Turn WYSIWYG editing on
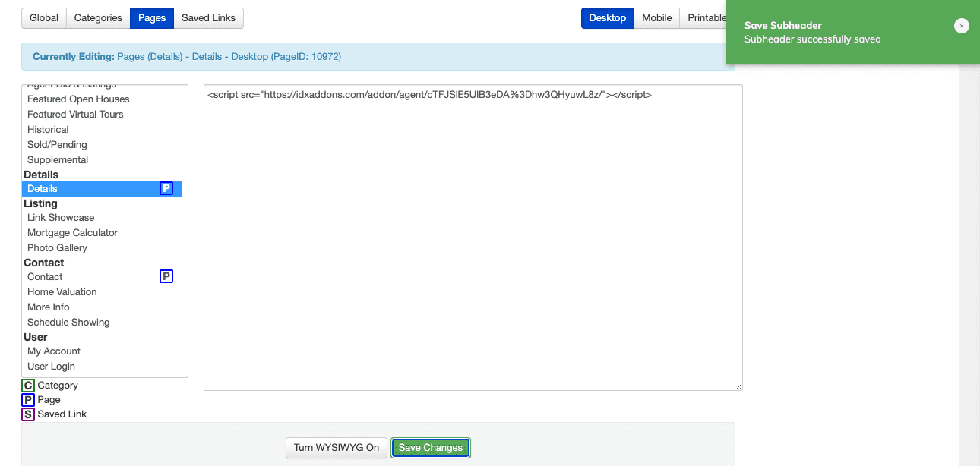Image resolution: width=980 pixels, height=466 pixels. pos(337,447)
